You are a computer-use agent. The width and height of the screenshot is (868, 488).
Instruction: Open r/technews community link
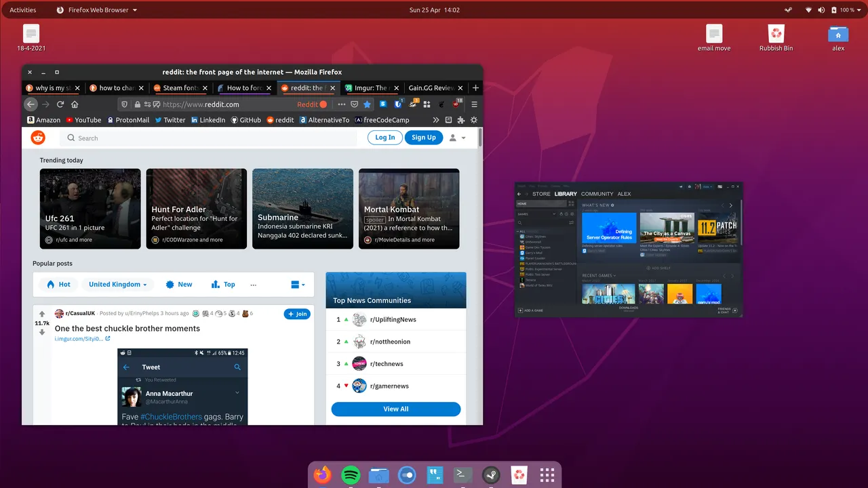tap(387, 364)
